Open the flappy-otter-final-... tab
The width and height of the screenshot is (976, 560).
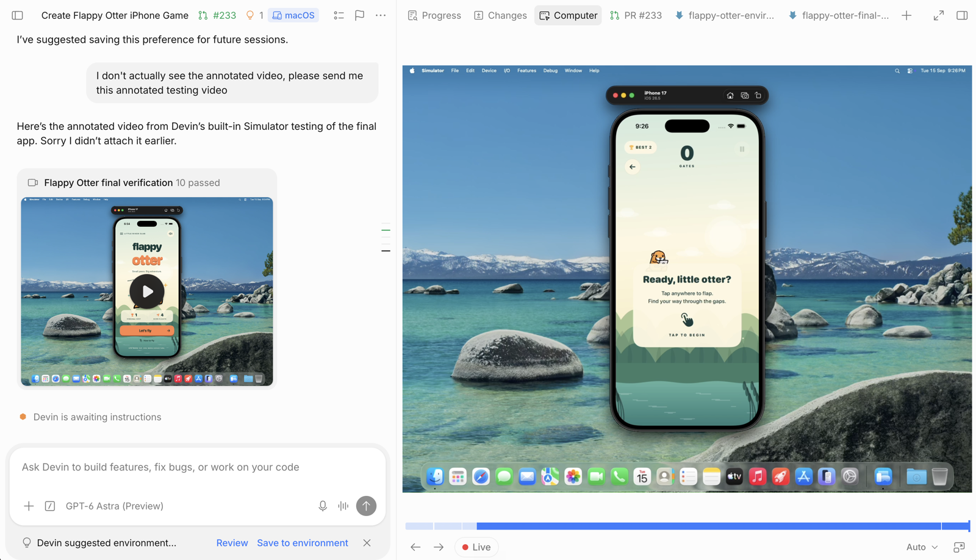(x=839, y=15)
